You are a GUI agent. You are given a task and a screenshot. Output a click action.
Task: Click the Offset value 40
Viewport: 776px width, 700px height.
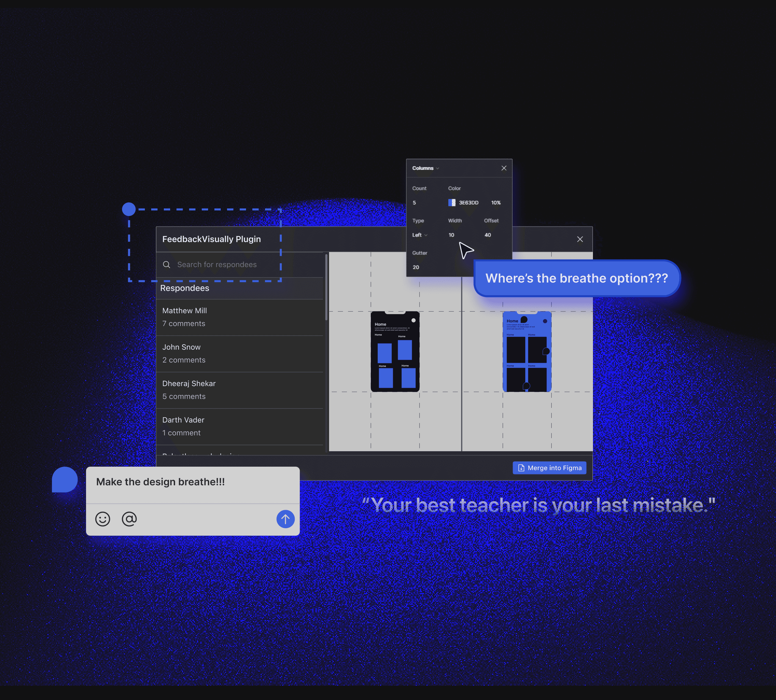[487, 235]
